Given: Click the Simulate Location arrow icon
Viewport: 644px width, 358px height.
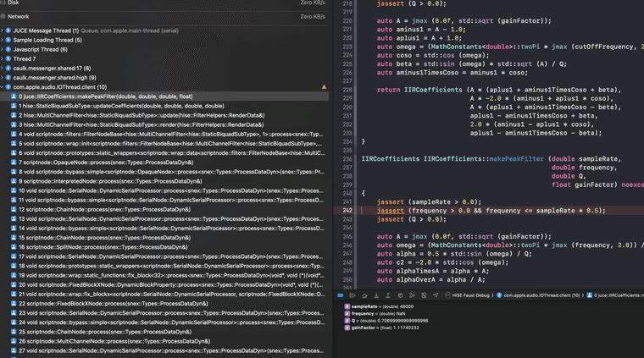Looking at the screenshot, I should click(x=436, y=295).
